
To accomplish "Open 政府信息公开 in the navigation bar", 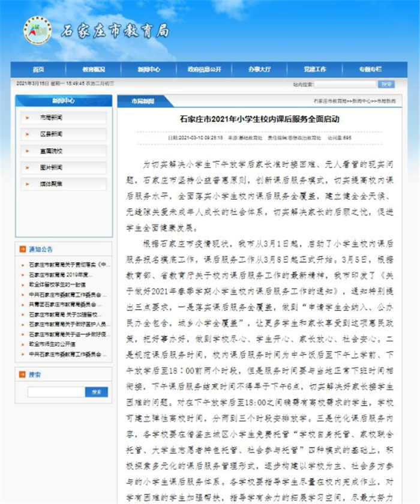I will click(x=204, y=70).
